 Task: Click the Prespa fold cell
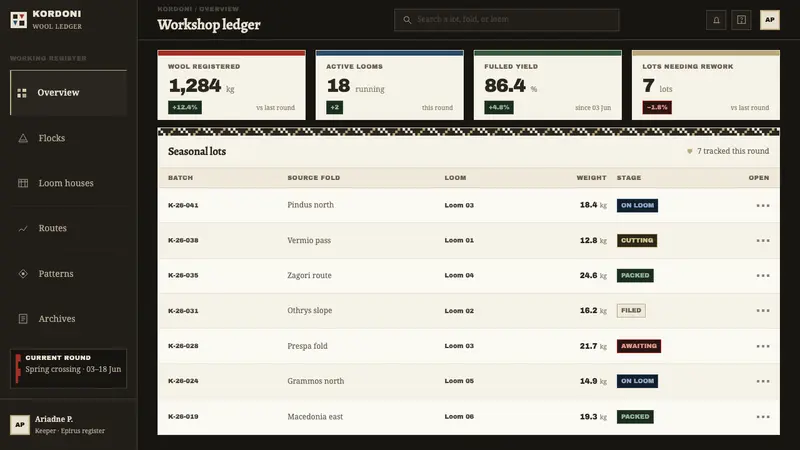pyautogui.click(x=307, y=346)
